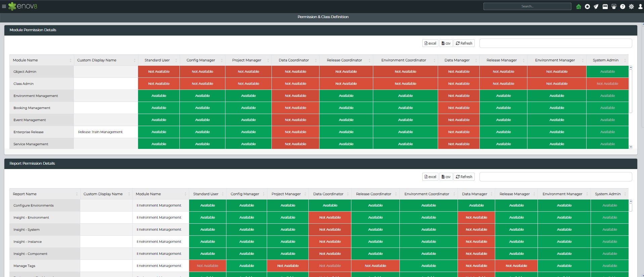Click the Permission & Class Definition title
Screen dimensions: 644x277
click(x=323, y=17)
